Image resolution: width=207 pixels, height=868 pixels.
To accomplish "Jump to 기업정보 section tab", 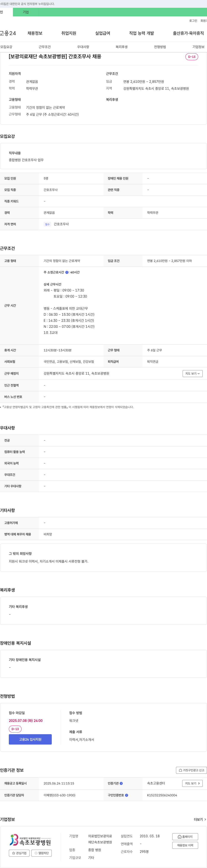I will pos(198,47).
